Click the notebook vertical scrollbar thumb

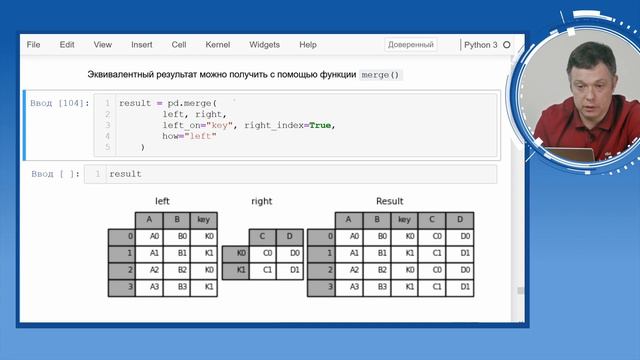pos(520,291)
